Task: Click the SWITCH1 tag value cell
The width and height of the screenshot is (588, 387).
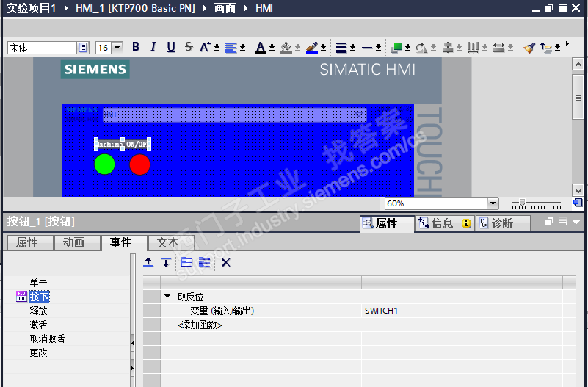Action: [462, 311]
